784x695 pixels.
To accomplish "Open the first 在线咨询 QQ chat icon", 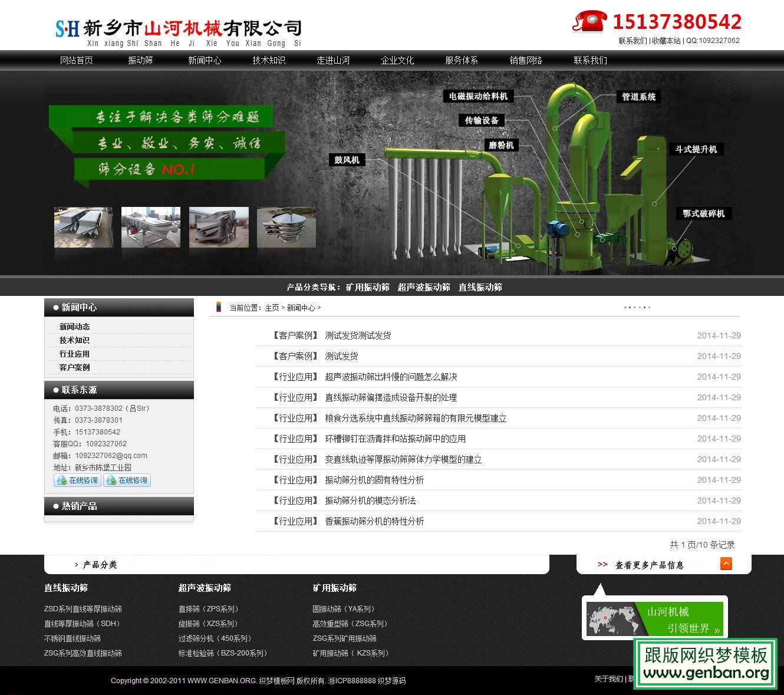I will (77, 480).
